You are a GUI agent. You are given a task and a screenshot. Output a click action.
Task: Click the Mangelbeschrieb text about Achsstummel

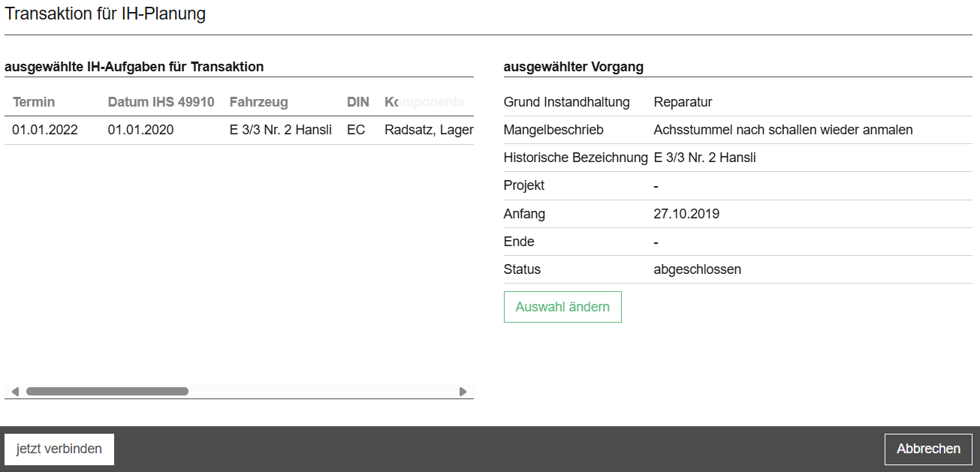[783, 130]
